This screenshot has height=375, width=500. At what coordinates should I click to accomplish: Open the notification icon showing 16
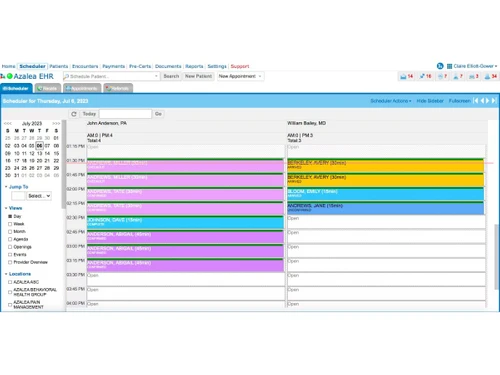tap(425, 76)
